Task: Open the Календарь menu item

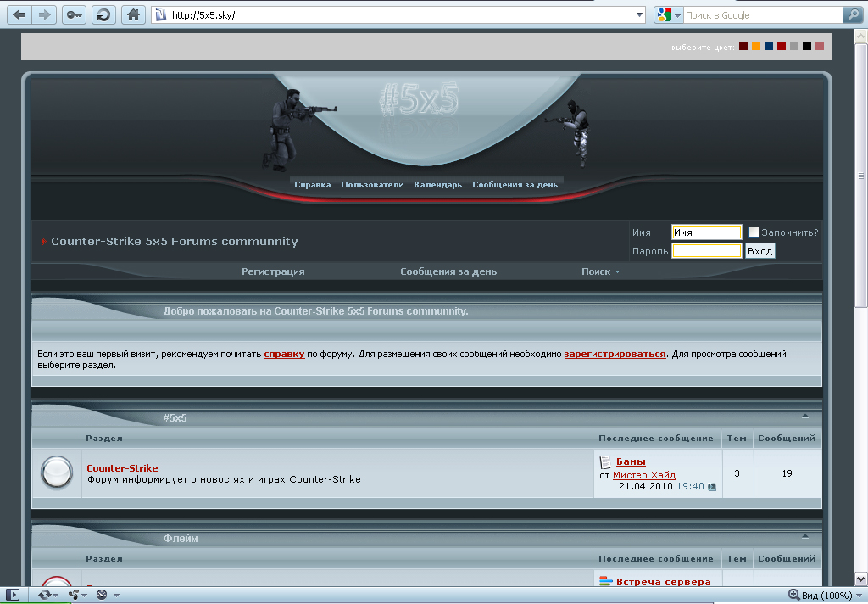Action: (437, 185)
